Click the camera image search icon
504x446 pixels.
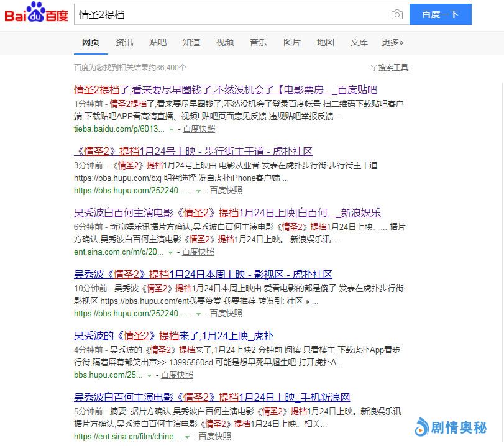point(396,15)
